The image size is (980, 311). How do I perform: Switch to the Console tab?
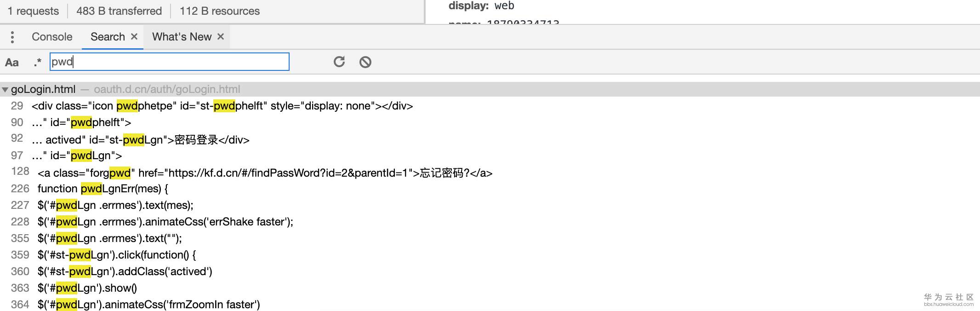point(52,37)
